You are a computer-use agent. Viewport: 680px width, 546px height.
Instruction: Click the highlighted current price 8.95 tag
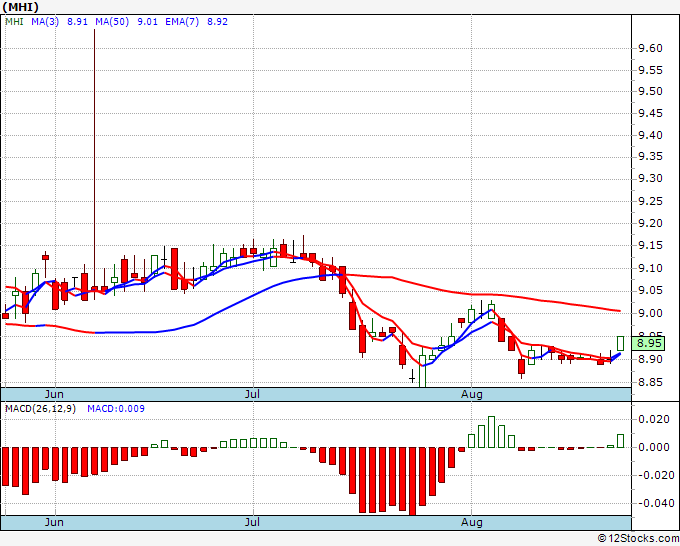point(648,343)
